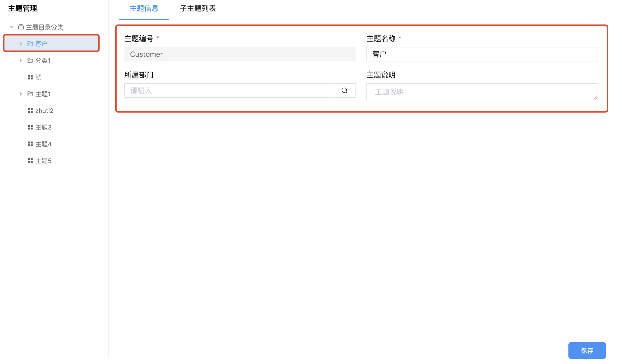Click the catalog icon beside 主题目录分类
The image size is (622, 364).
click(x=21, y=27)
